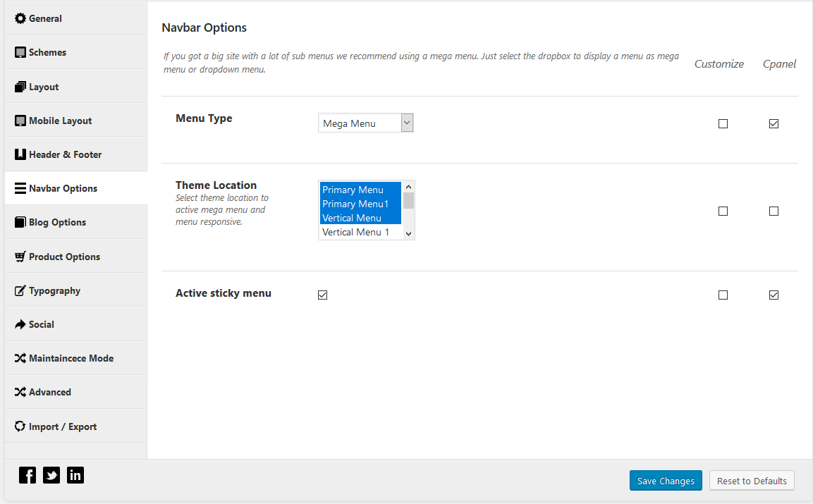813x504 pixels.
Task: Click the Header & Footer bookmark icon
Action: [x=20, y=154]
